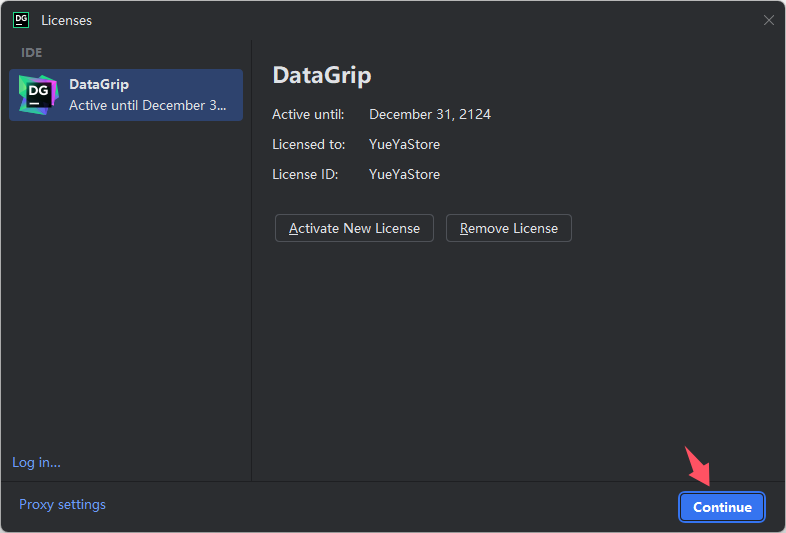Click the DG icon in the title bar
Image resolution: width=786 pixels, height=533 pixels.
pyautogui.click(x=21, y=20)
